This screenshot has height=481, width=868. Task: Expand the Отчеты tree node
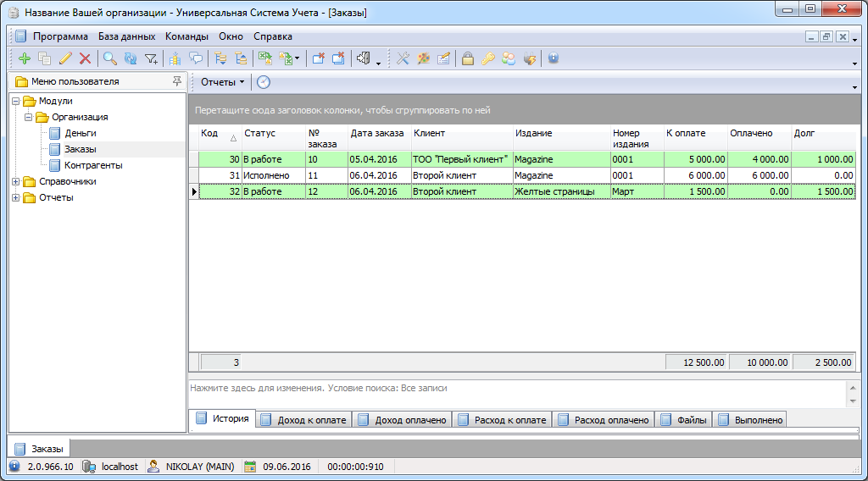16,197
